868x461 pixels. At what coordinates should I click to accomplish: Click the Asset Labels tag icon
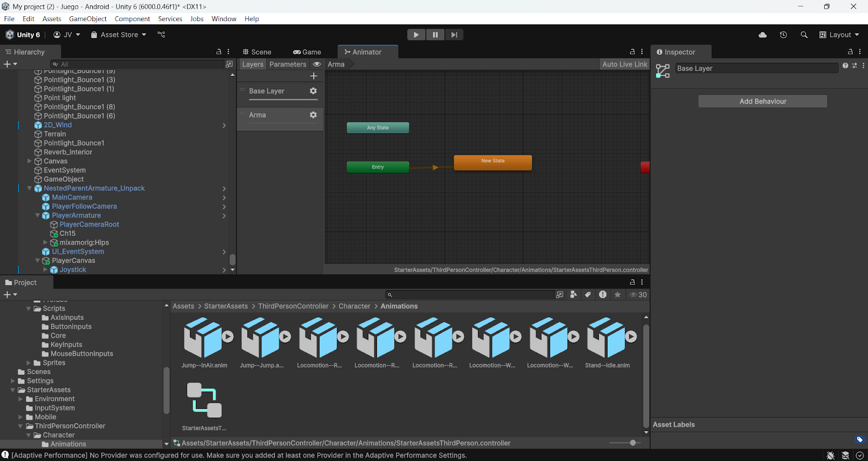pos(859,439)
